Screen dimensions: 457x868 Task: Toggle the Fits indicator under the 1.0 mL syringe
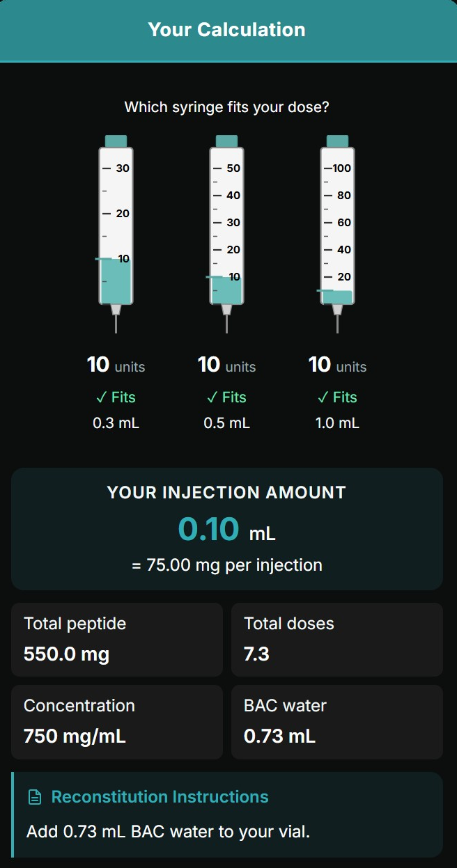click(337, 397)
